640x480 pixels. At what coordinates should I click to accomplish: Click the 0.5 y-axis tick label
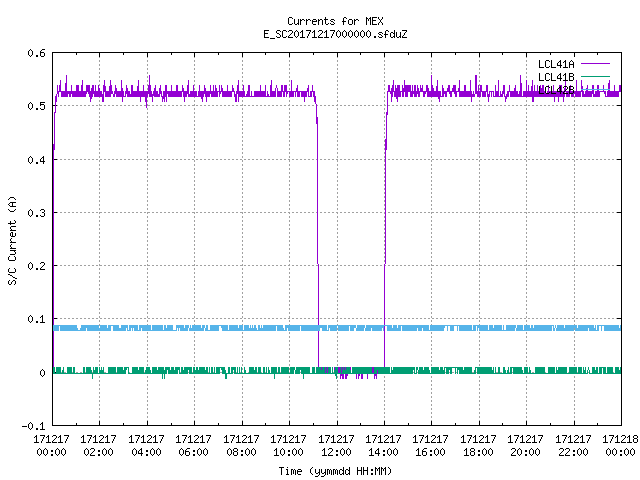36,106
